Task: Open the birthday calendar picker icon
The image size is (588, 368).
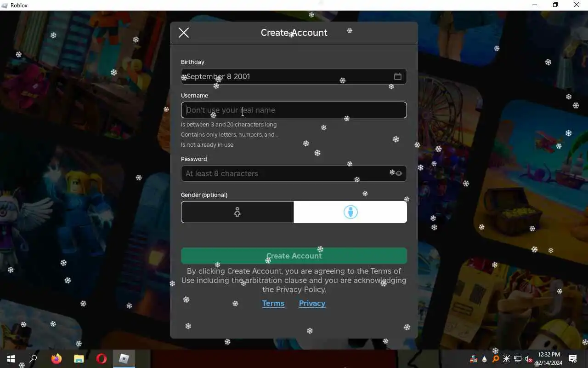Action: (398, 76)
